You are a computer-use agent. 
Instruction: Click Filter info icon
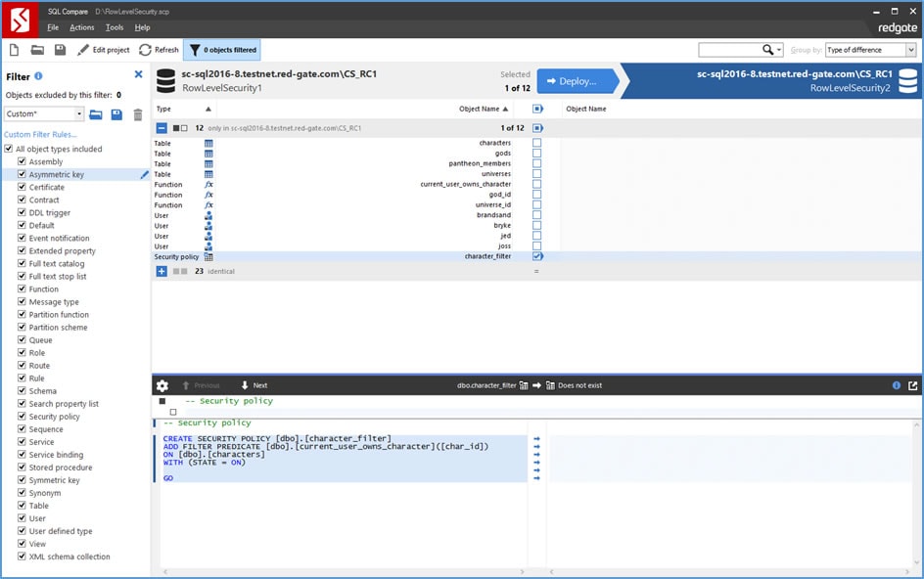38,76
